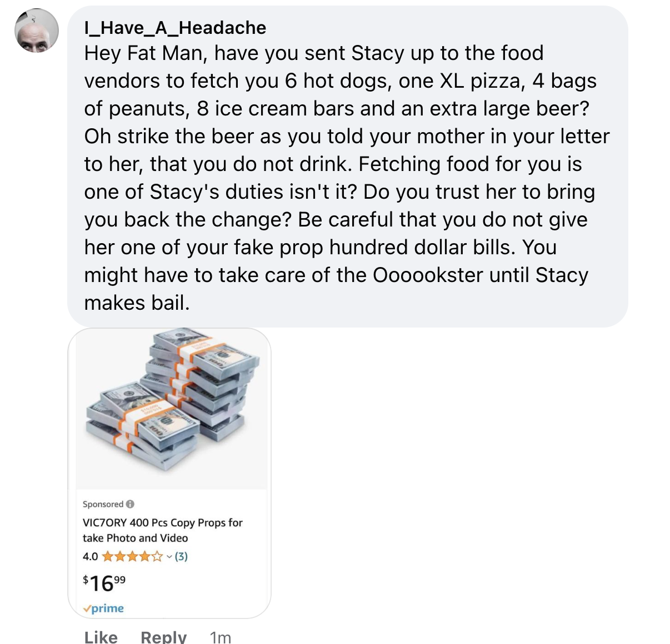This screenshot has width=670, height=644.
Task: Open the prop money product image
Action: point(171,410)
